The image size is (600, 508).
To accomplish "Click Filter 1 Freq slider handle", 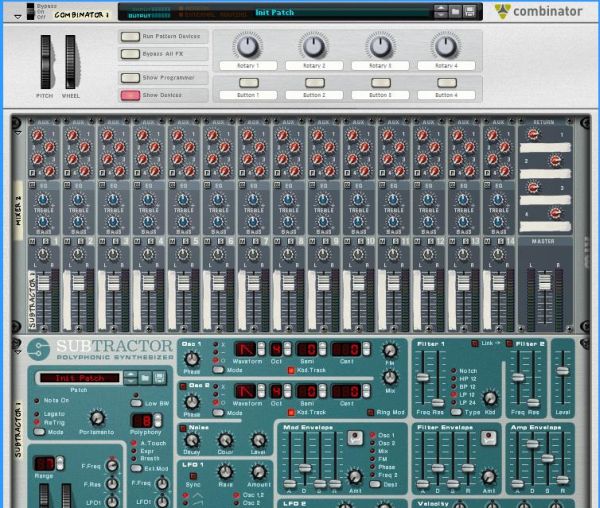I will pos(422,377).
